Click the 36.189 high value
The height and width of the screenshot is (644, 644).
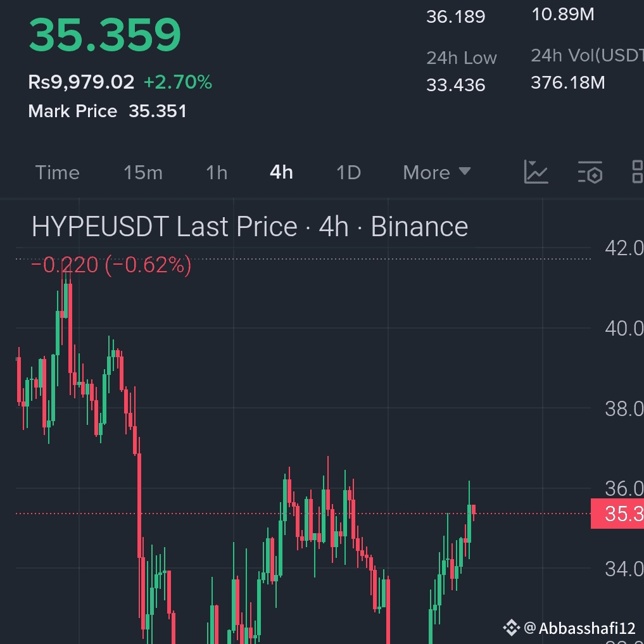[x=456, y=17]
